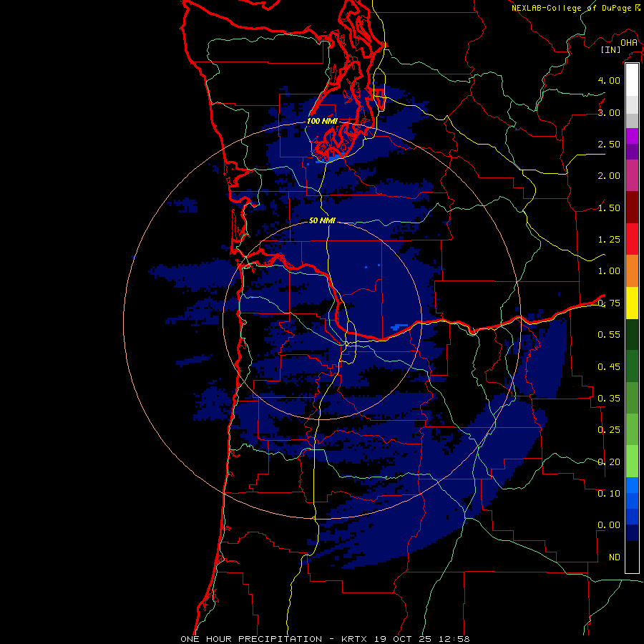Click the "1.00" legend value
The image size is (644, 644).
coord(609,271)
